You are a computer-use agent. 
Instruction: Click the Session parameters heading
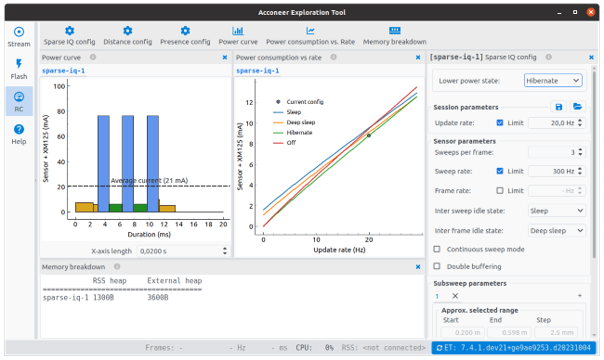pos(466,107)
